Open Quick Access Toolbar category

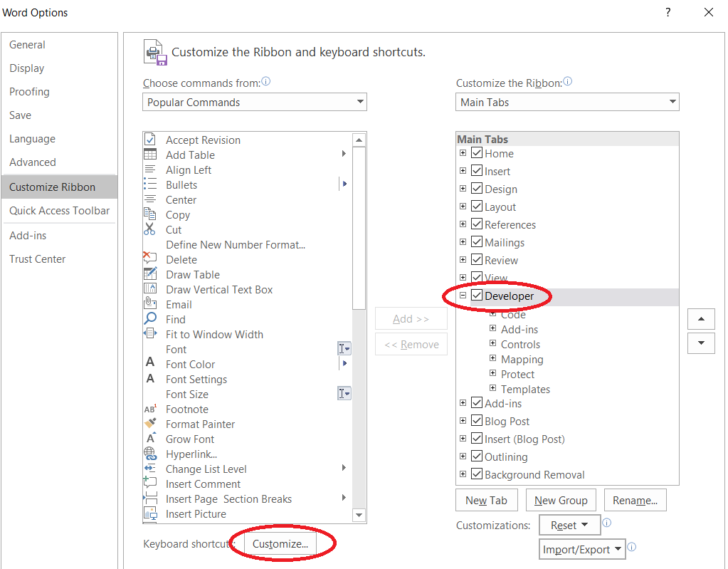tap(60, 210)
